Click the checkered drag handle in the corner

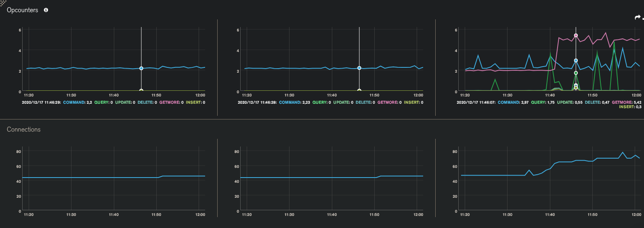[3, 3]
